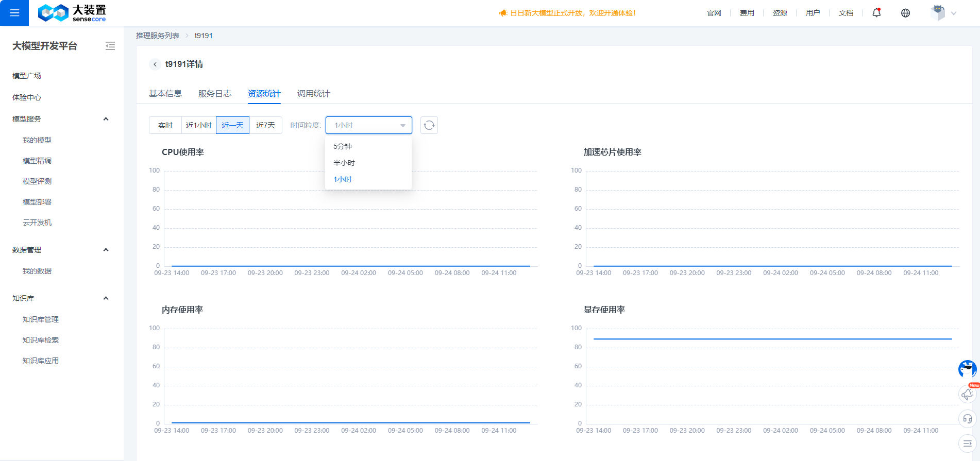Click the 大模型开发平台 sidebar heading
The height and width of the screenshot is (461, 980).
[45, 46]
